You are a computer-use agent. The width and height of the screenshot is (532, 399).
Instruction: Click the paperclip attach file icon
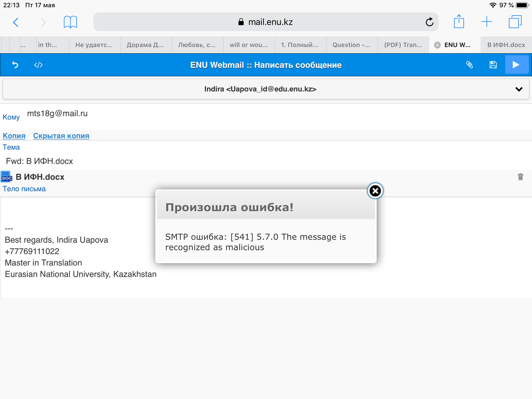(x=469, y=65)
